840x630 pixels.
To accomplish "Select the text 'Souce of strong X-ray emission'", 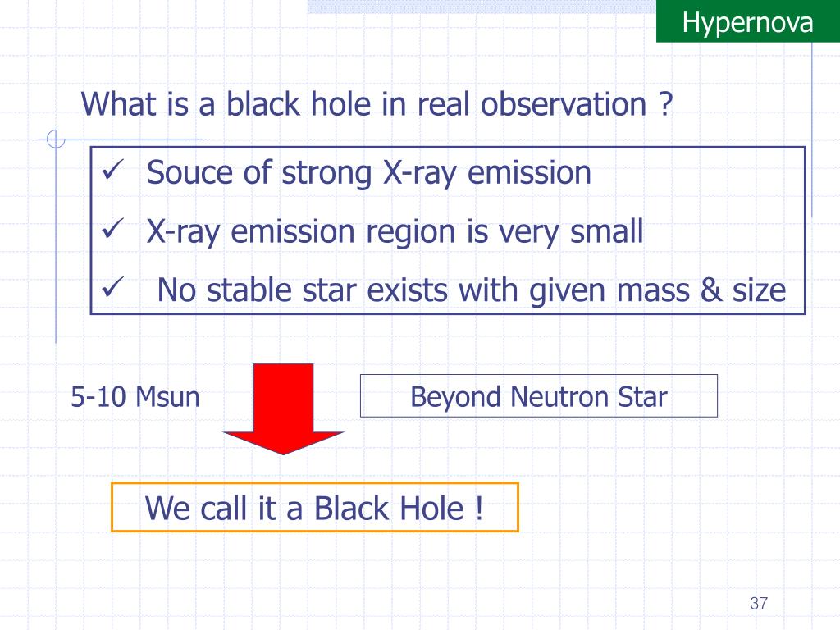I will coord(368,173).
